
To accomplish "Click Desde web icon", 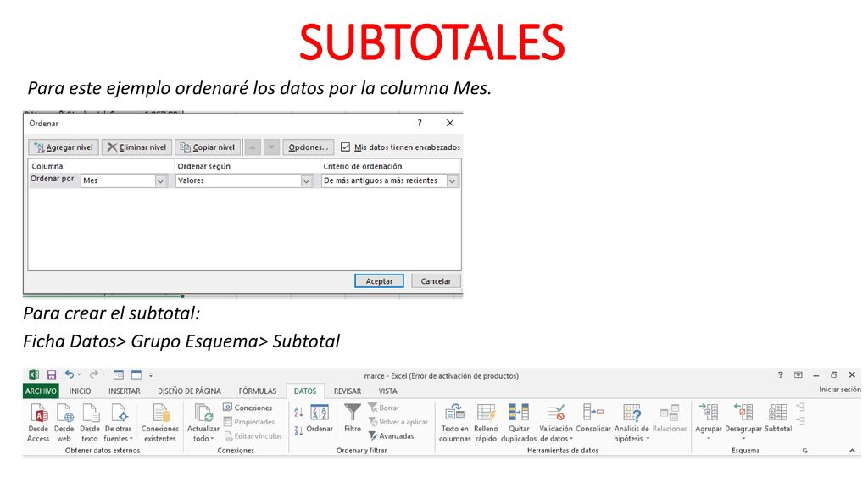I will pyautogui.click(x=64, y=423).
